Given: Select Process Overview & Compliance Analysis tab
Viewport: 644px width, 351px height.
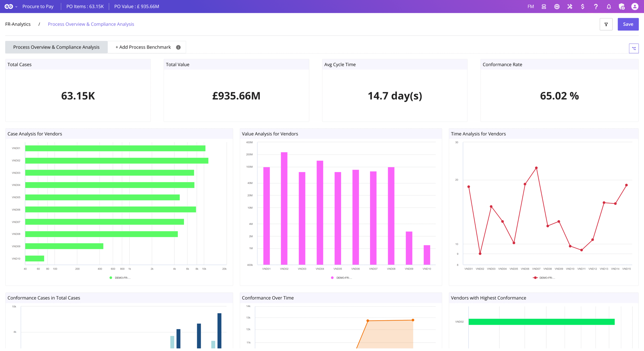Looking at the screenshot, I should pos(56,47).
